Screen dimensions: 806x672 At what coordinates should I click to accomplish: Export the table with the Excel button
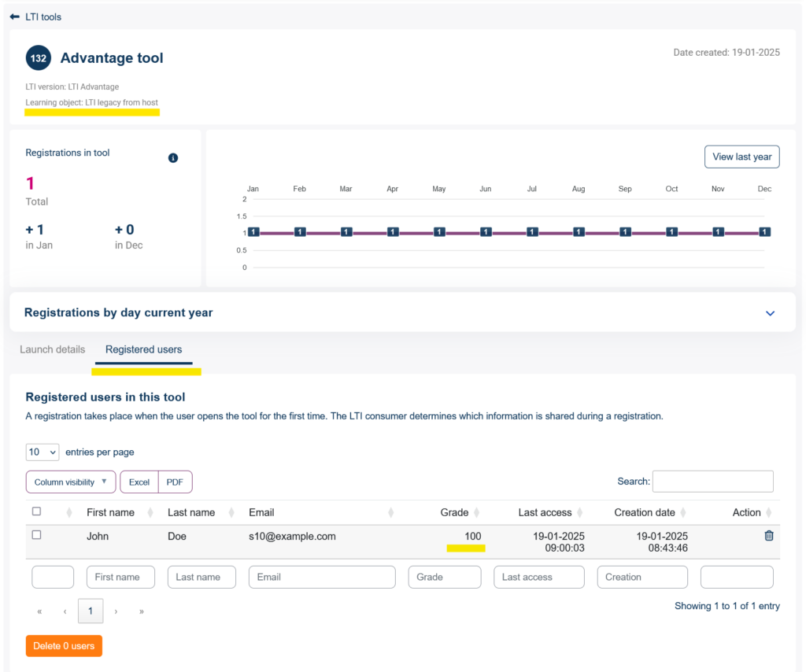pyautogui.click(x=139, y=482)
